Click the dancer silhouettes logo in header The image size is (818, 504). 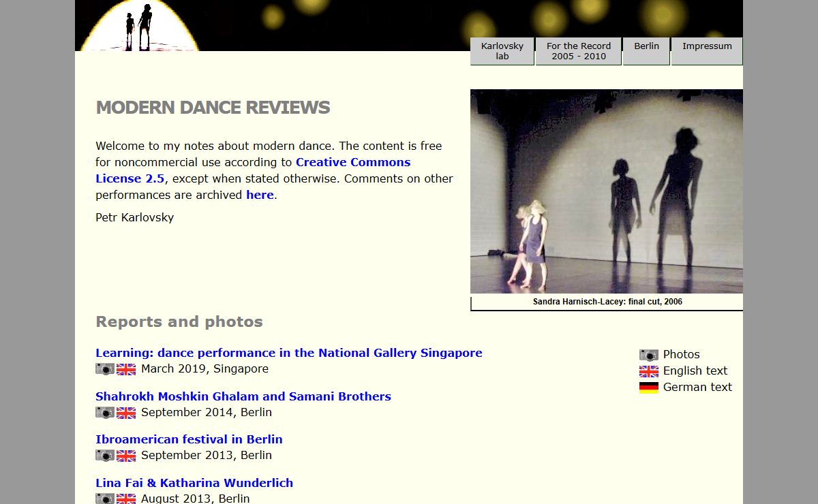click(140, 26)
